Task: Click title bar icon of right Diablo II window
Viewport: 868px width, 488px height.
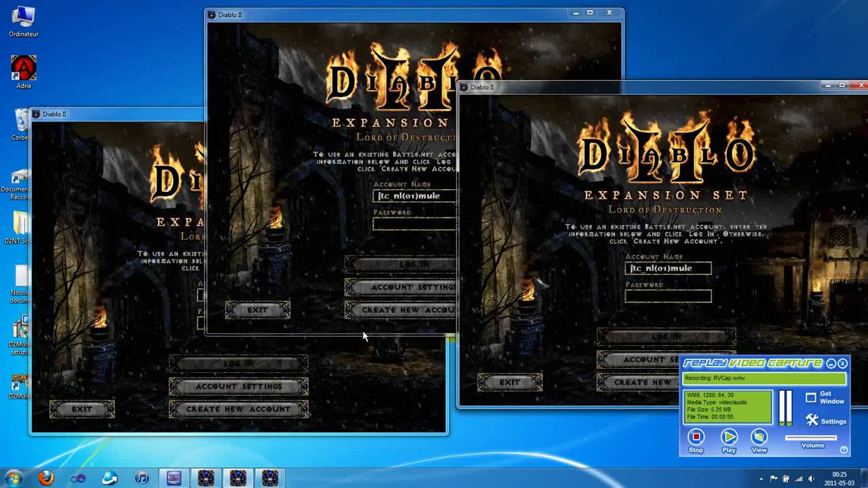Action: click(x=464, y=87)
